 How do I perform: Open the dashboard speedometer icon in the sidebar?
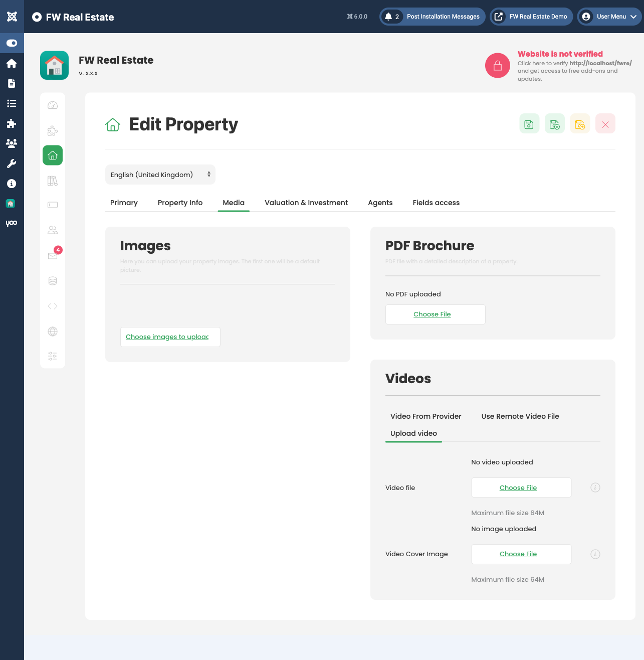(53, 105)
